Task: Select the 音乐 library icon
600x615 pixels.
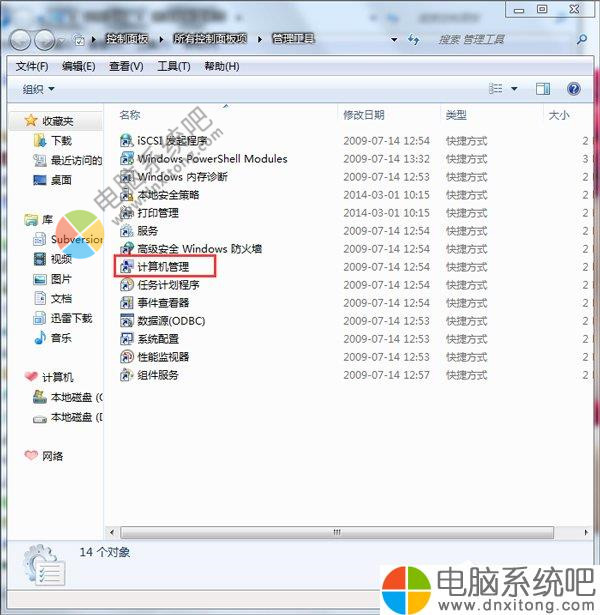Action: (x=40, y=338)
